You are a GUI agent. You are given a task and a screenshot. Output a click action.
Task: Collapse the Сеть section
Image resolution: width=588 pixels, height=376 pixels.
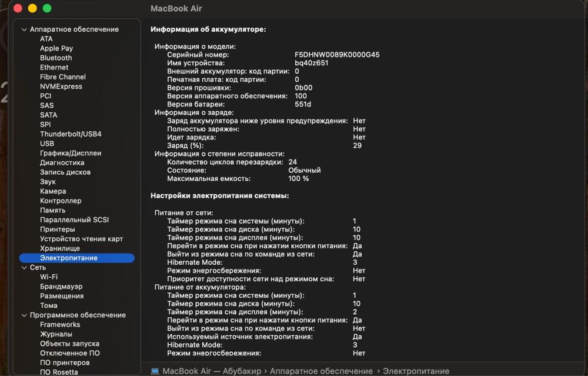[24, 268]
